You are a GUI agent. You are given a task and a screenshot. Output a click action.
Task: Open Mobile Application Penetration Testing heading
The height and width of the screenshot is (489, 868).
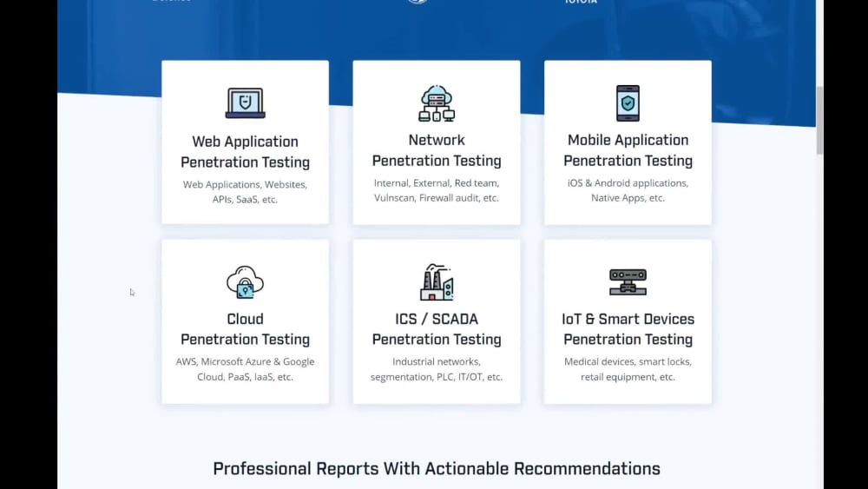628,150
